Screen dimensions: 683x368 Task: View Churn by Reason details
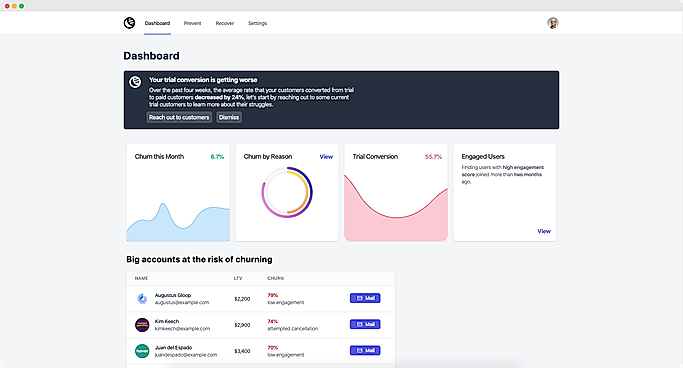326,157
